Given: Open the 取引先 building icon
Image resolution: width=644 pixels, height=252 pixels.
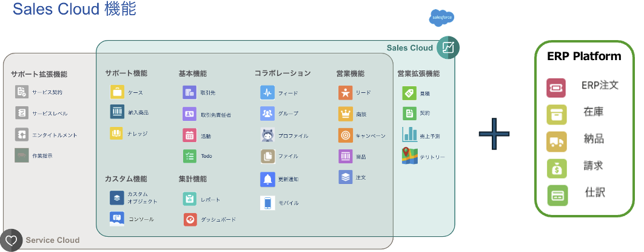Looking at the screenshot, I should pyautogui.click(x=189, y=92).
